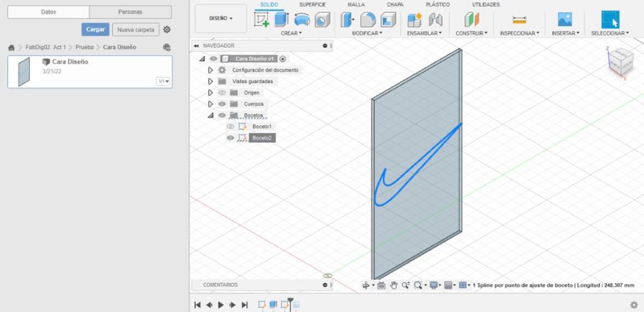Jump to timeline start
The width and height of the screenshot is (644, 312).
(197, 304)
